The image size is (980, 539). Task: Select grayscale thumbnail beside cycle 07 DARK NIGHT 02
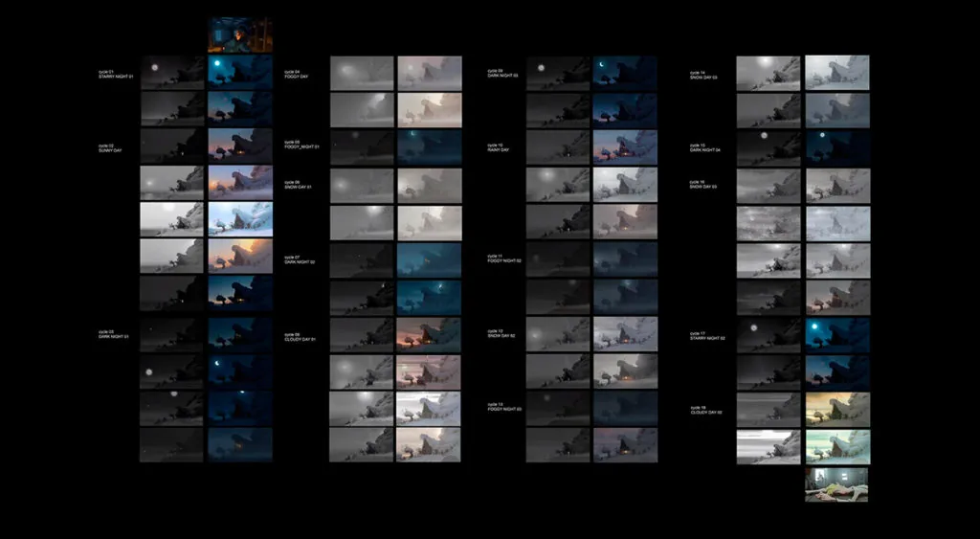tap(362, 260)
